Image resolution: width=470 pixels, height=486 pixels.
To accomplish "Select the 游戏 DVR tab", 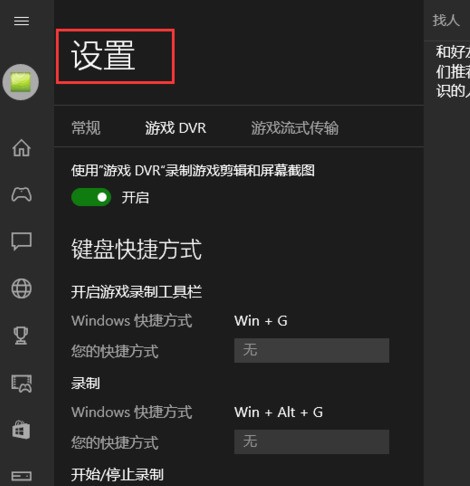I will 176,128.
